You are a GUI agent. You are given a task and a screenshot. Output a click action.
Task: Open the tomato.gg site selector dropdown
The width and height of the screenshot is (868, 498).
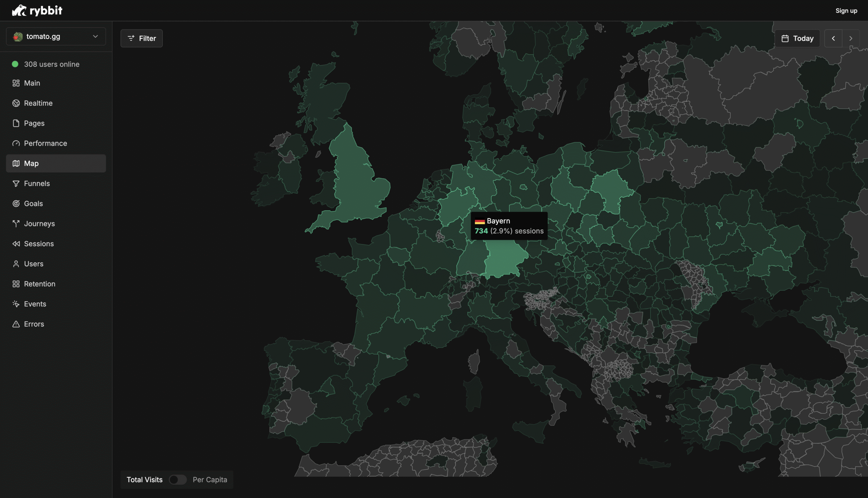(x=56, y=37)
